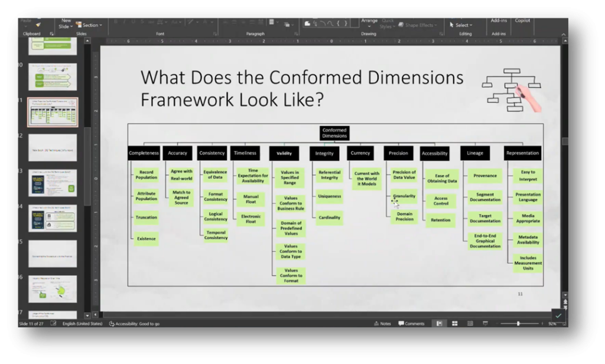Select the 'Truncation' box under Completeness
This screenshot has height=364, width=605.
(x=147, y=217)
